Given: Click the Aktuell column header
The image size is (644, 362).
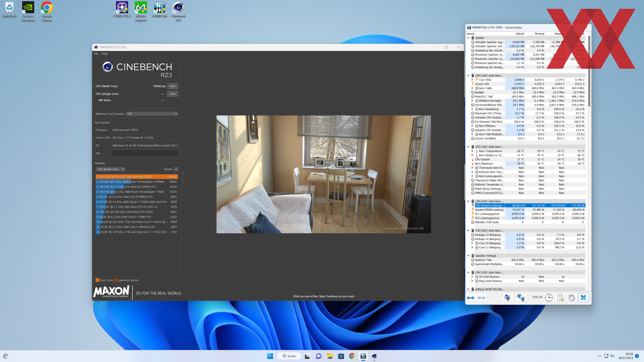Looking at the screenshot, I should (x=515, y=34).
